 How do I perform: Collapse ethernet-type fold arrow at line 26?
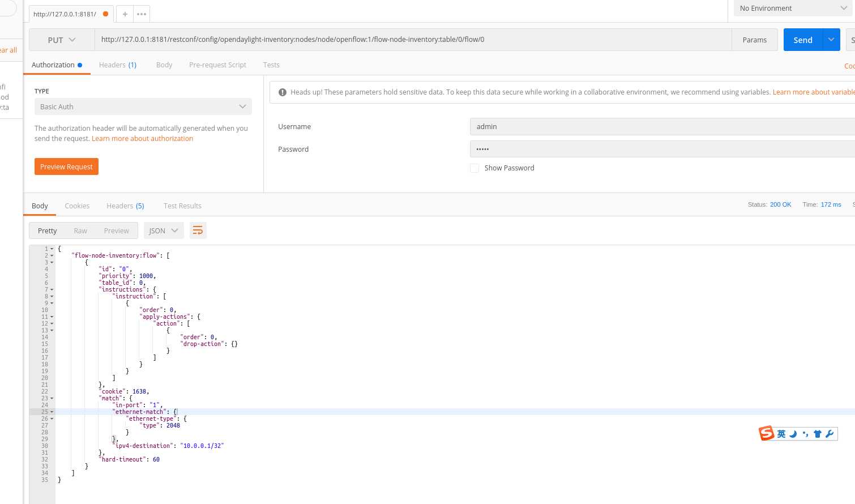52,418
